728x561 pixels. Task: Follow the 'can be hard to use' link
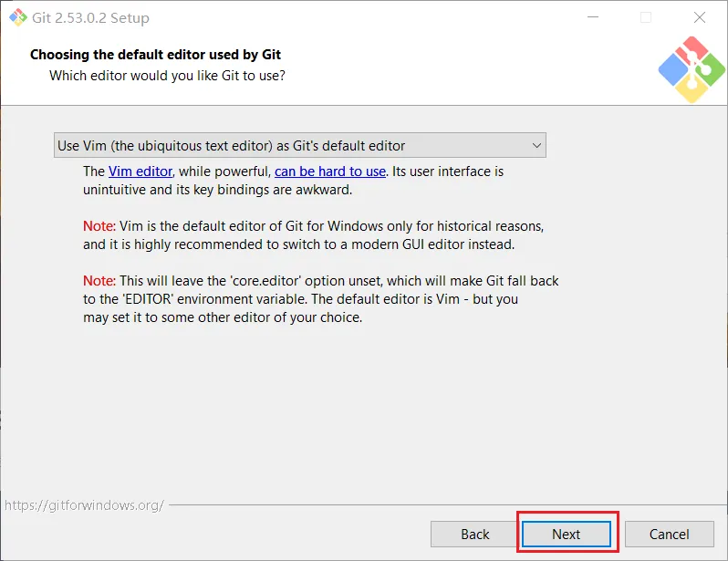click(330, 171)
